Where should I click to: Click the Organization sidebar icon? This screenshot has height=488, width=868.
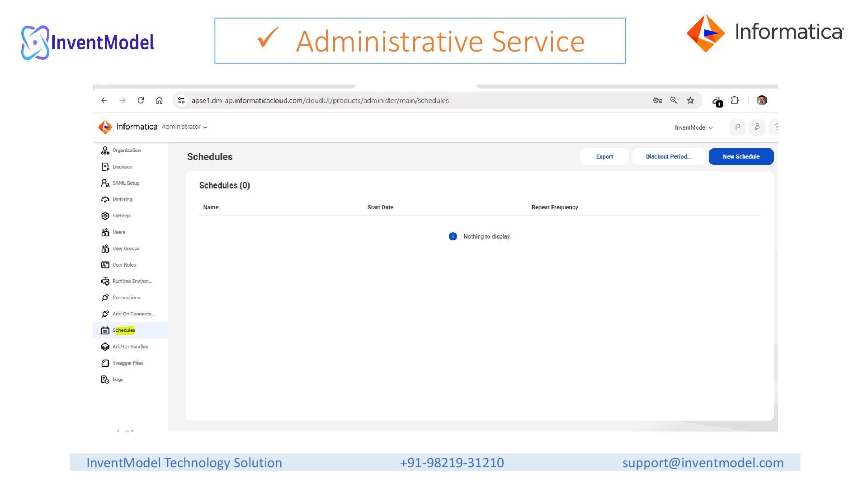(105, 150)
